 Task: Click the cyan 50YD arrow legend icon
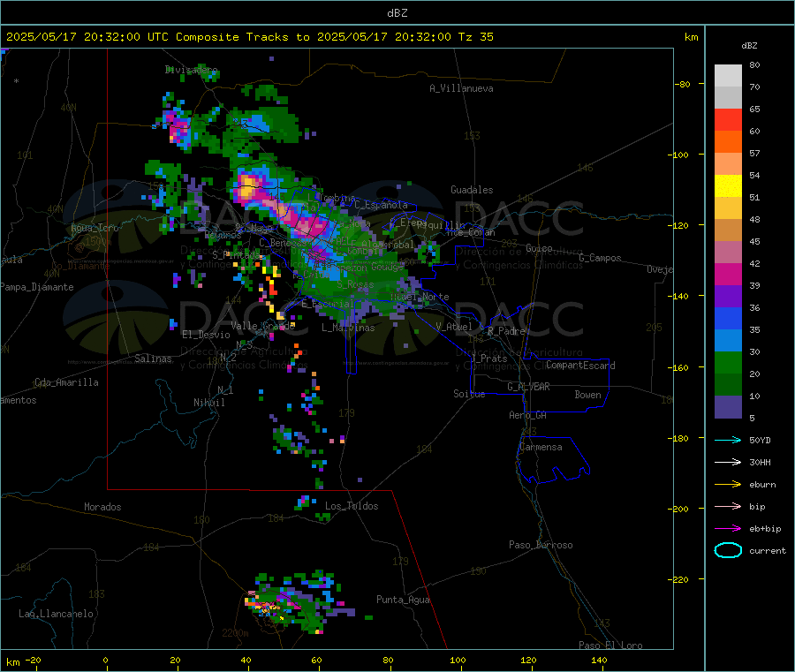click(728, 440)
